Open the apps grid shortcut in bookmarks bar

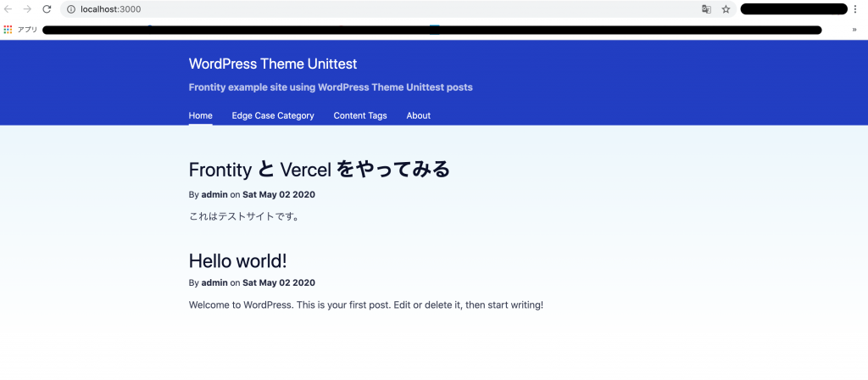coord(8,30)
